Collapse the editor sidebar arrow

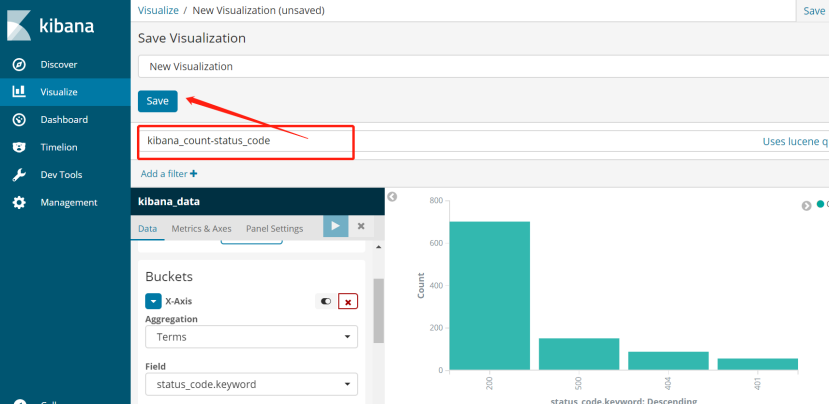click(392, 197)
